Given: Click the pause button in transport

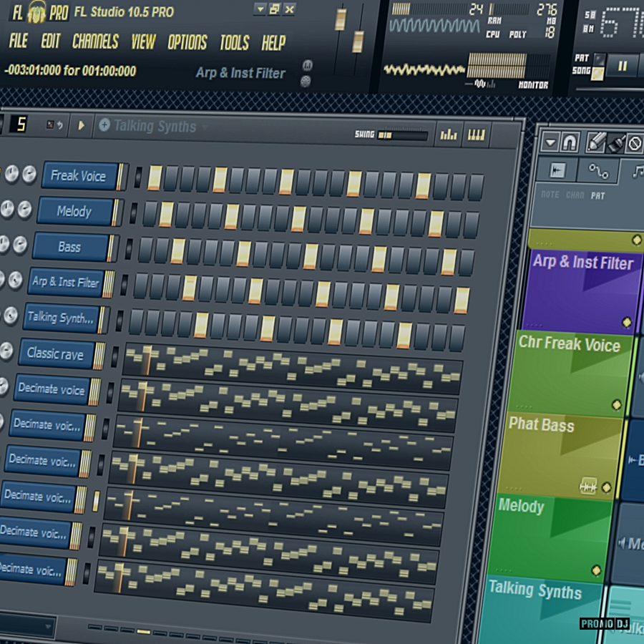Looking at the screenshot, I should pyautogui.click(x=623, y=66).
